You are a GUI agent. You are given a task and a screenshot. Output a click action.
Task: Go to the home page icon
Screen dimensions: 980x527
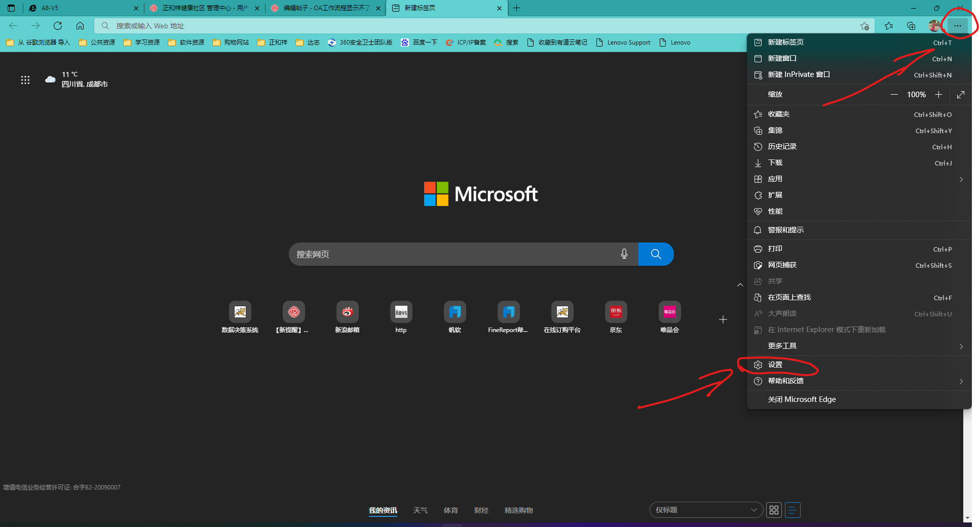(x=80, y=26)
